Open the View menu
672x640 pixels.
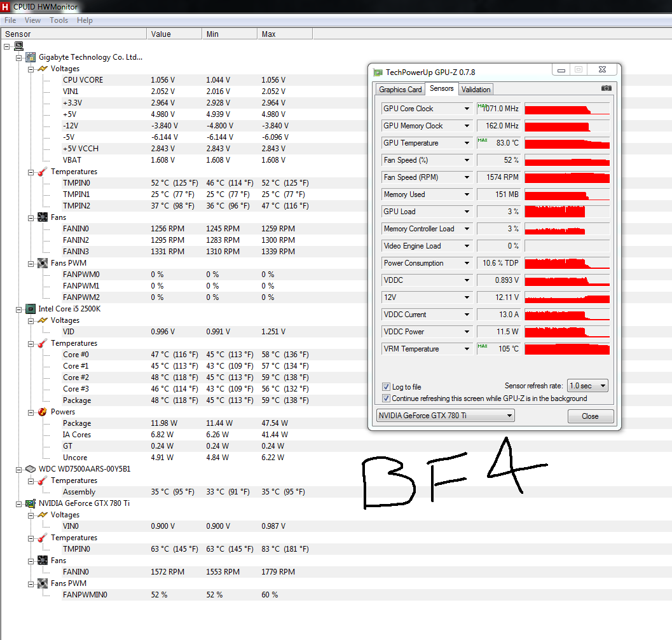(32, 20)
